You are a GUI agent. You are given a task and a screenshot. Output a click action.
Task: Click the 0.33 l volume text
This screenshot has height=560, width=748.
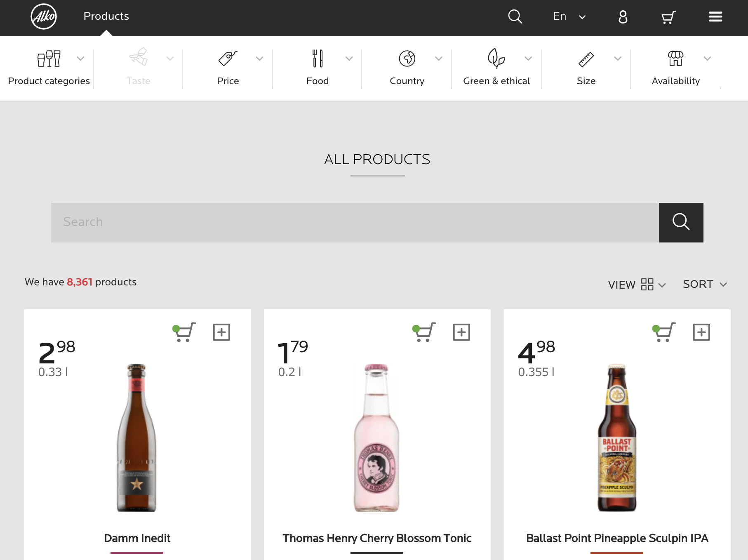pos(53,372)
